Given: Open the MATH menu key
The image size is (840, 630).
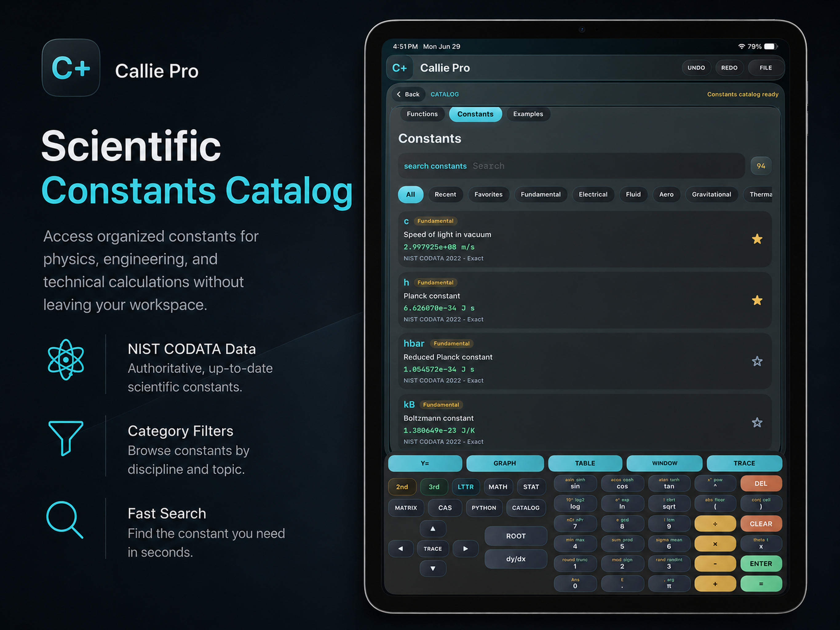Looking at the screenshot, I should point(498,487).
